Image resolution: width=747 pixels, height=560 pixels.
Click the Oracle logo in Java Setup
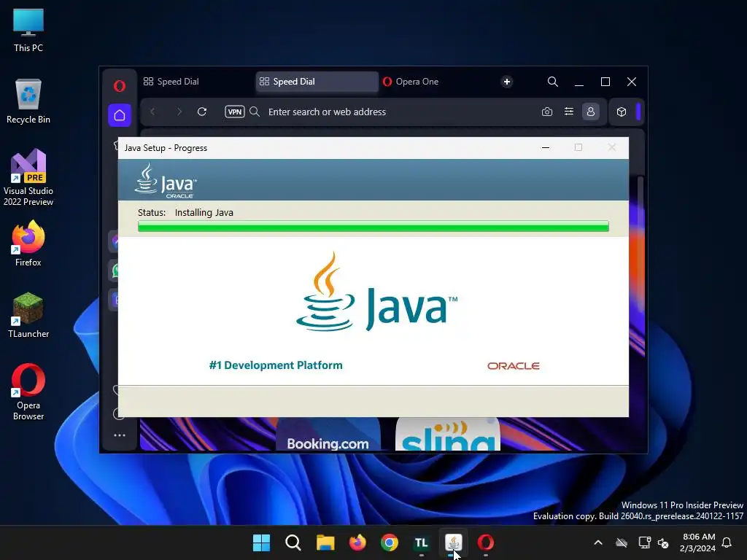tap(514, 366)
